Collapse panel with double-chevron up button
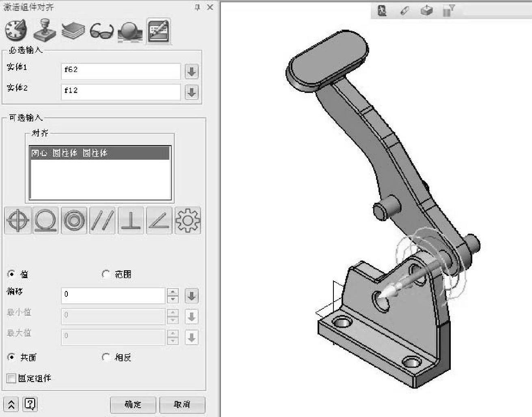This screenshot has width=532, height=417. pyautogui.click(x=11, y=404)
